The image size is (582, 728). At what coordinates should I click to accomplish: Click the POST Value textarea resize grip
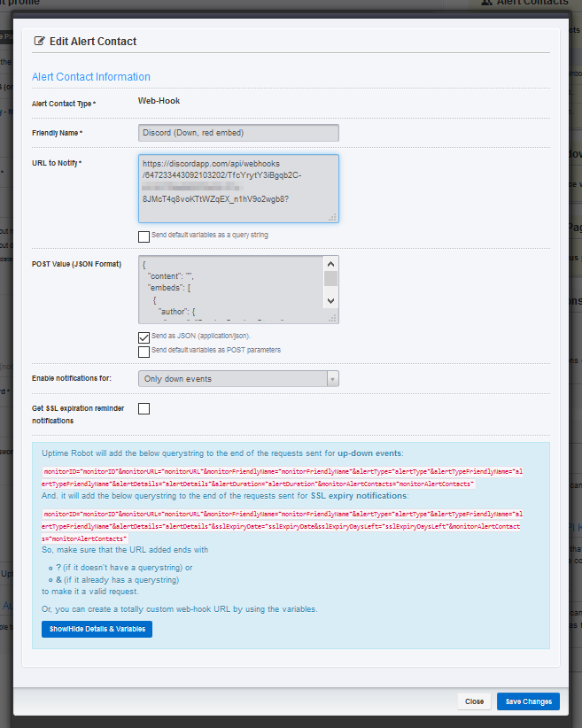click(332, 318)
